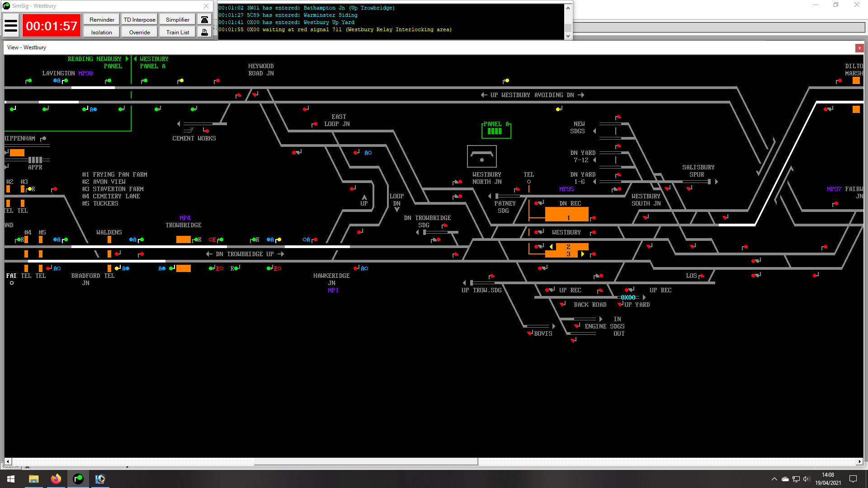This screenshot has width=868, height=488.
Task: Open the Train List
Action: click(x=178, y=32)
